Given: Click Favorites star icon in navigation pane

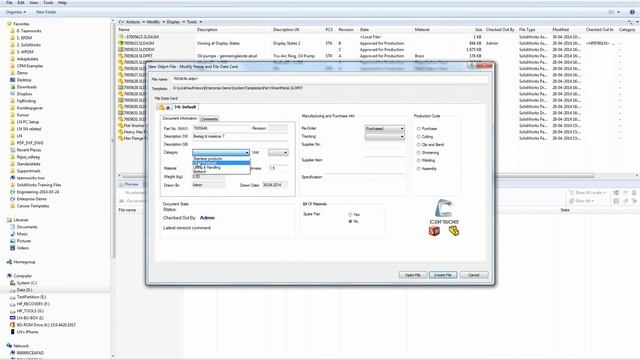Looking at the screenshot, I should tap(9, 24).
